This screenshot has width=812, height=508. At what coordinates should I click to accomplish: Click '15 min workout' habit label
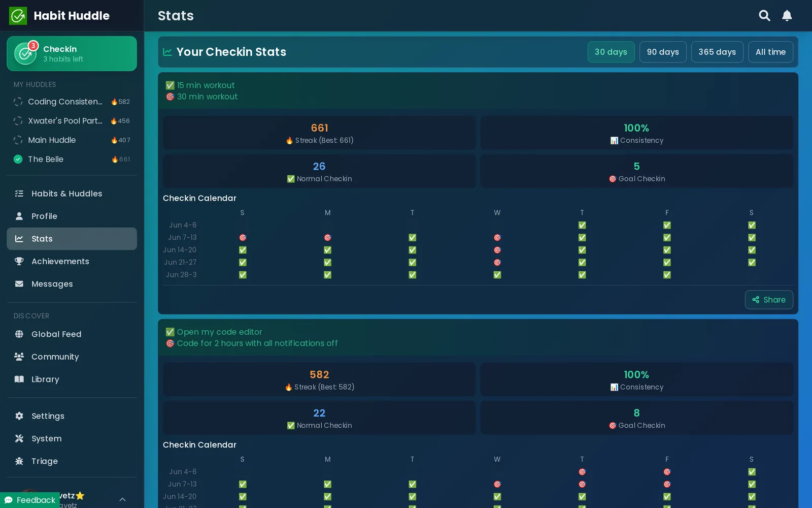click(x=206, y=85)
